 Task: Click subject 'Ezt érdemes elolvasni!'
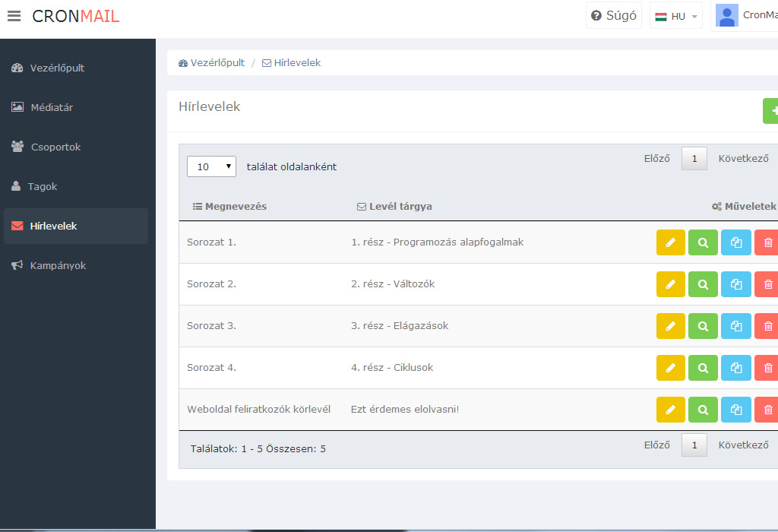tap(405, 410)
